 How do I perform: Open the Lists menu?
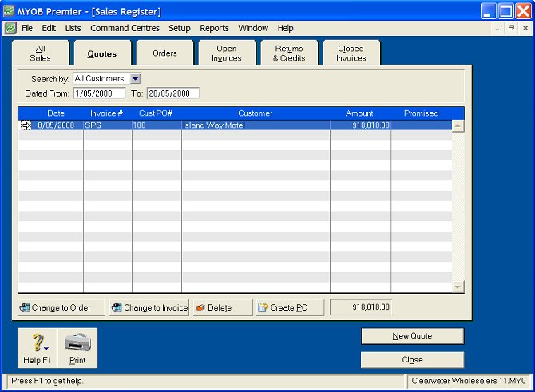coord(73,28)
